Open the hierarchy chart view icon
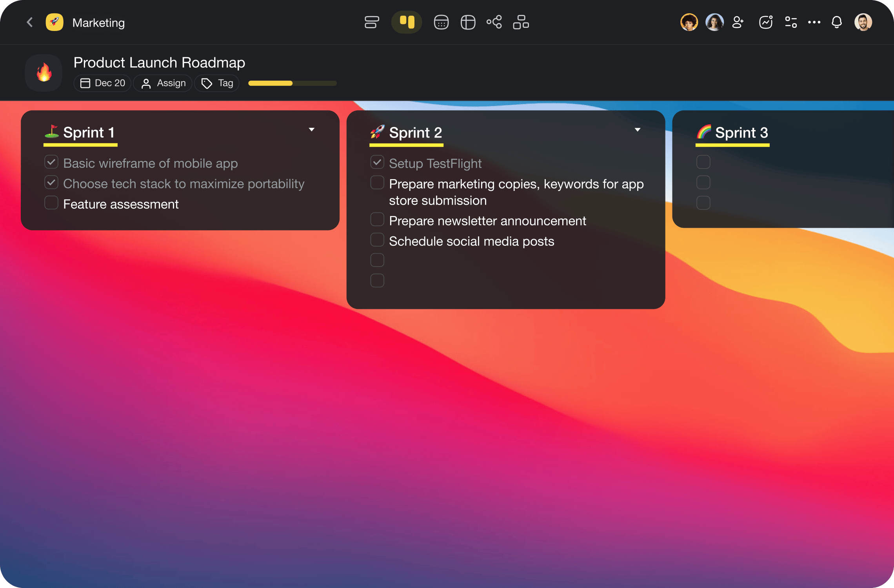894x588 pixels. (521, 22)
